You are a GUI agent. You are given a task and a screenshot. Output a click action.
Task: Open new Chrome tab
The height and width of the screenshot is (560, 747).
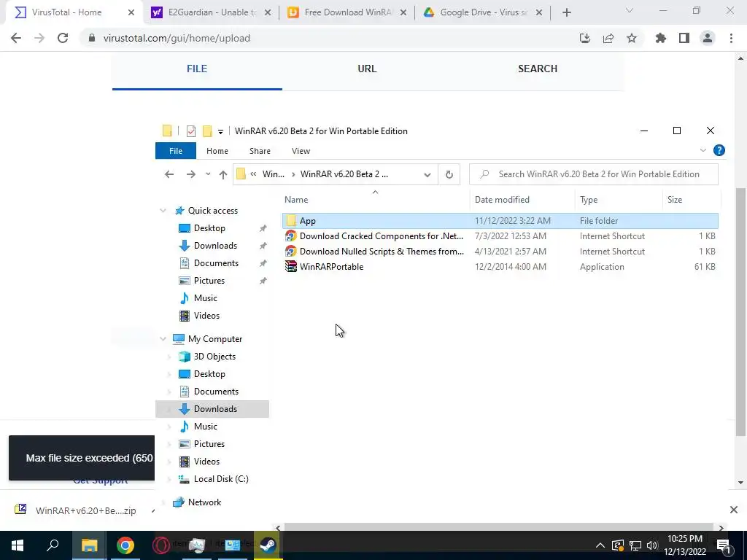(566, 12)
